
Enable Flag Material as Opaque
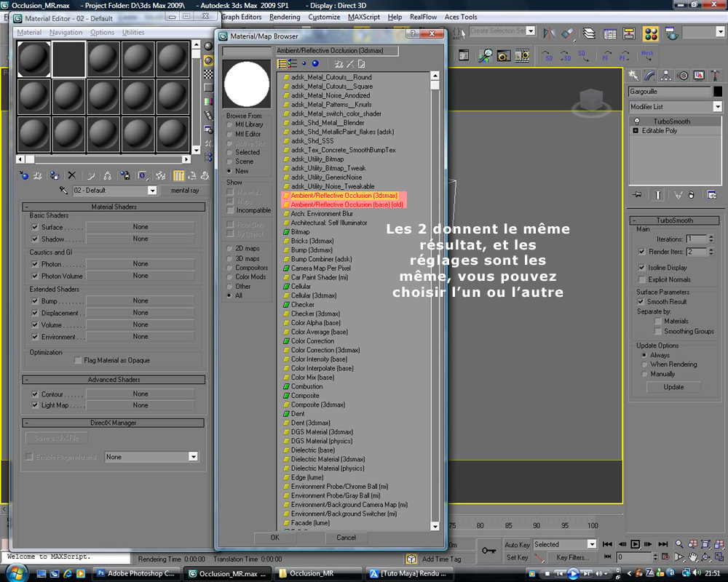click(78, 360)
